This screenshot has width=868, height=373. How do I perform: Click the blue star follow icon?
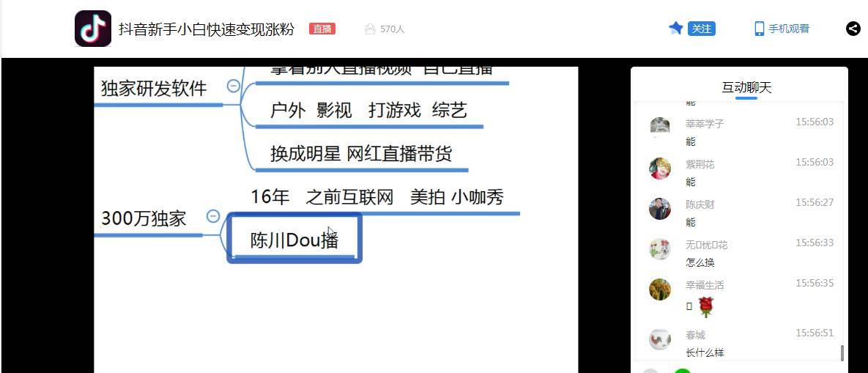pos(675,29)
